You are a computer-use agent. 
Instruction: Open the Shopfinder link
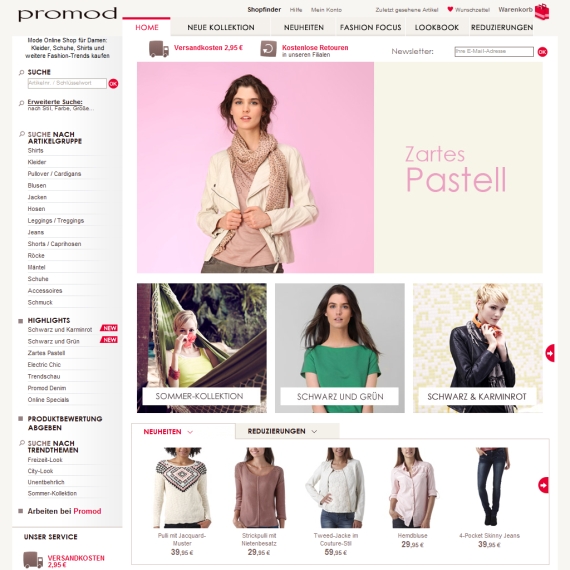(264, 10)
